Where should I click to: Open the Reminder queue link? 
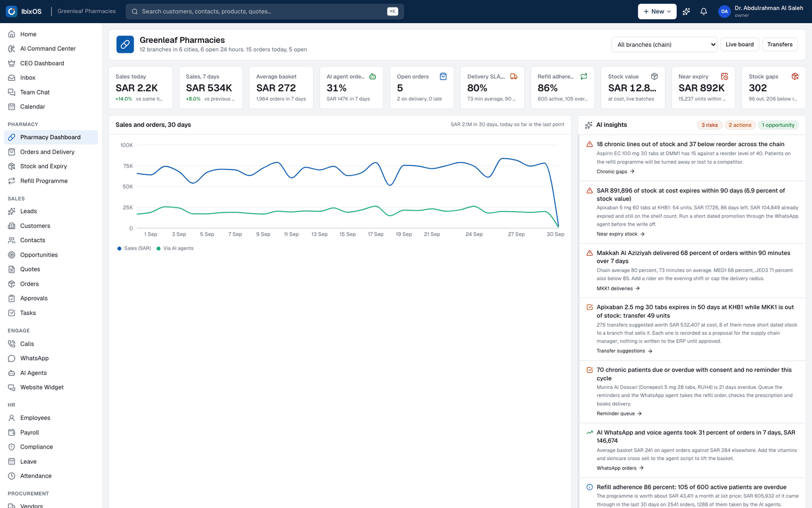(619, 414)
